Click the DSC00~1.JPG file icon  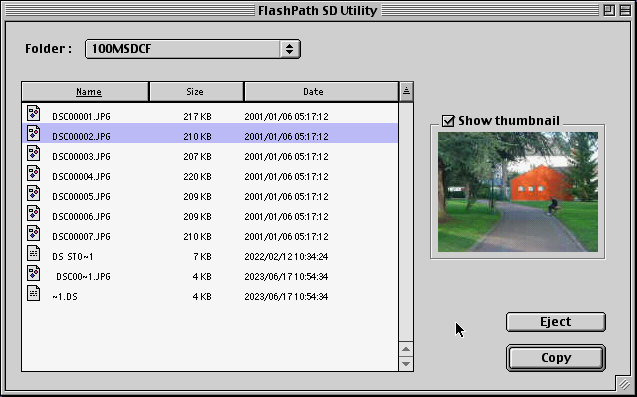[x=34, y=273]
